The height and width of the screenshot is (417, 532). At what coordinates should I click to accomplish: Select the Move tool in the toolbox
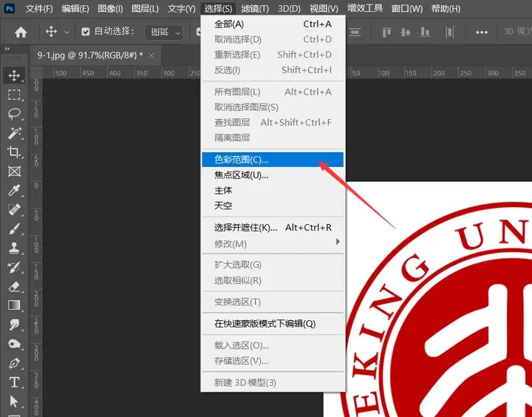14,75
